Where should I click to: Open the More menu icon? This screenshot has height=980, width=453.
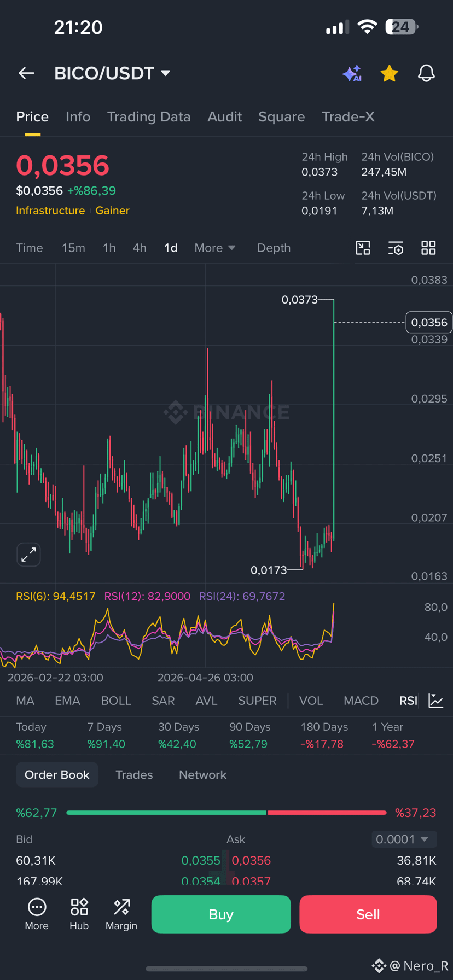pyautogui.click(x=37, y=914)
